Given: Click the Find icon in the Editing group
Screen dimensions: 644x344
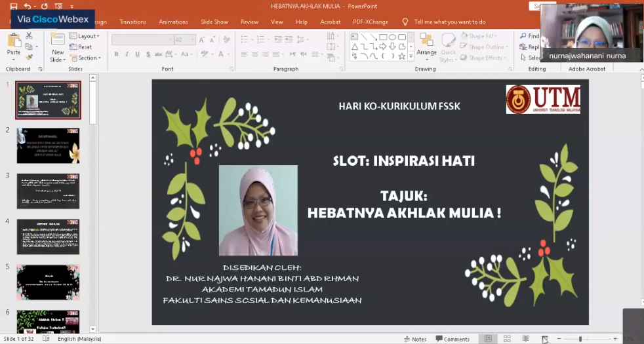Looking at the screenshot, I should click(x=530, y=36).
